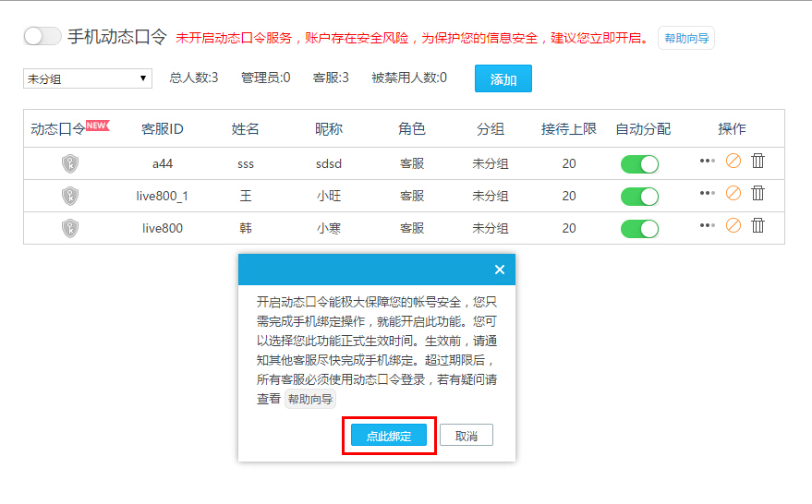Open more options for agent a44
Screen dimensions: 812x504
(707, 161)
